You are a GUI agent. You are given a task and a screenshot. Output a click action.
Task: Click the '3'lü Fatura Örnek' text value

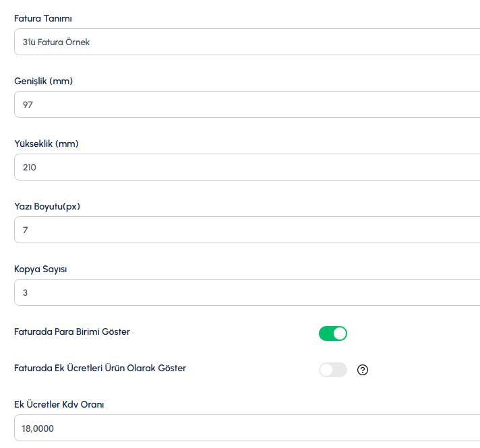coord(56,42)
